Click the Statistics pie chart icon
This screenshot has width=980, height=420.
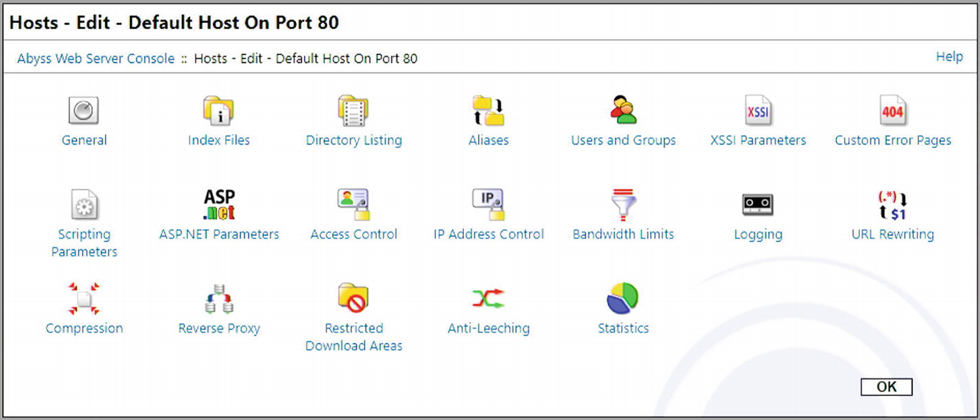(x=623, y=298)
